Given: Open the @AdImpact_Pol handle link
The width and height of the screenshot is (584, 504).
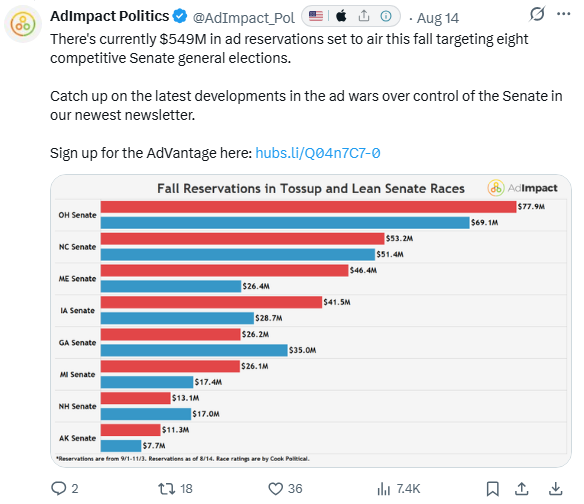Looking at the screenshot, I should [244, 18].
